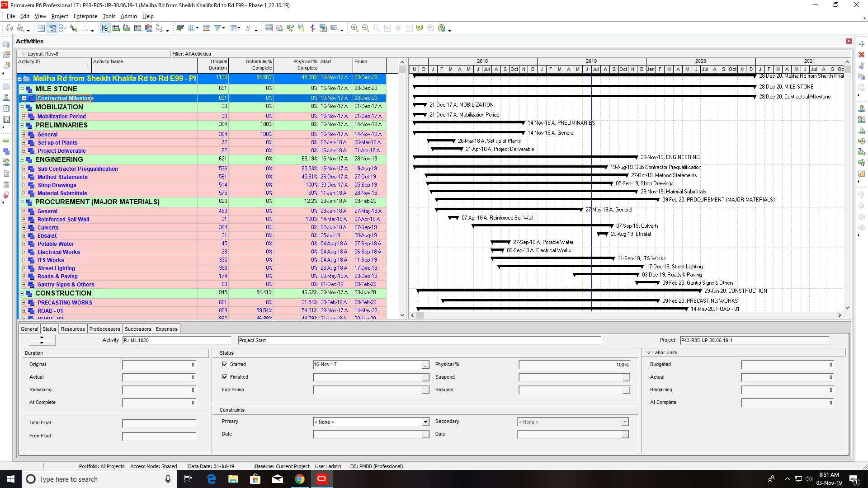Open the Project menu

(x=60, y=16)
